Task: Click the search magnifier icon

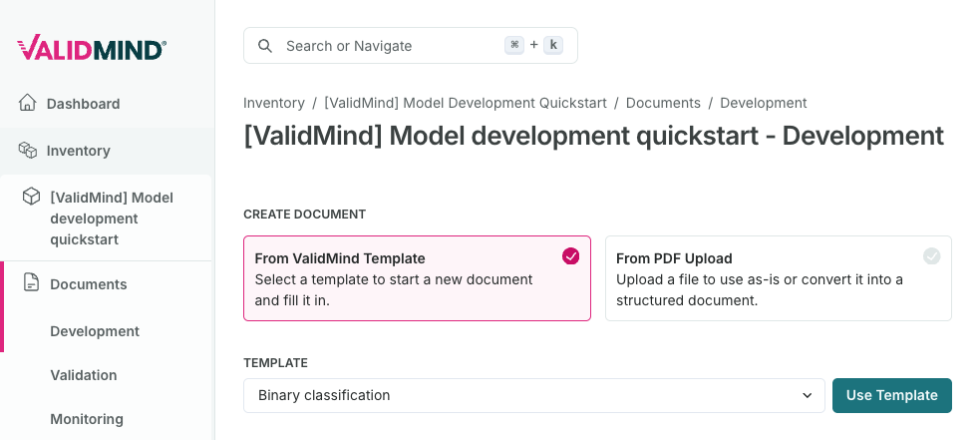Action: (x=265, y=46)
